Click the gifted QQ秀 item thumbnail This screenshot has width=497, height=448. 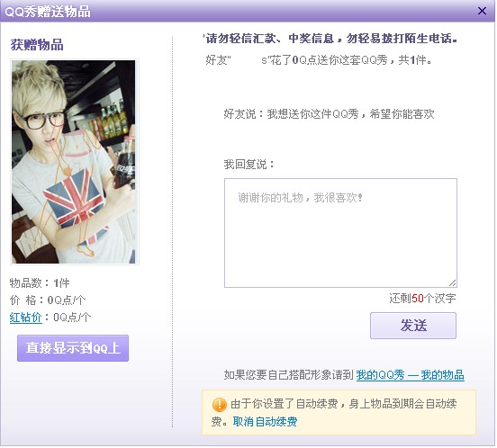click(75, 162)
